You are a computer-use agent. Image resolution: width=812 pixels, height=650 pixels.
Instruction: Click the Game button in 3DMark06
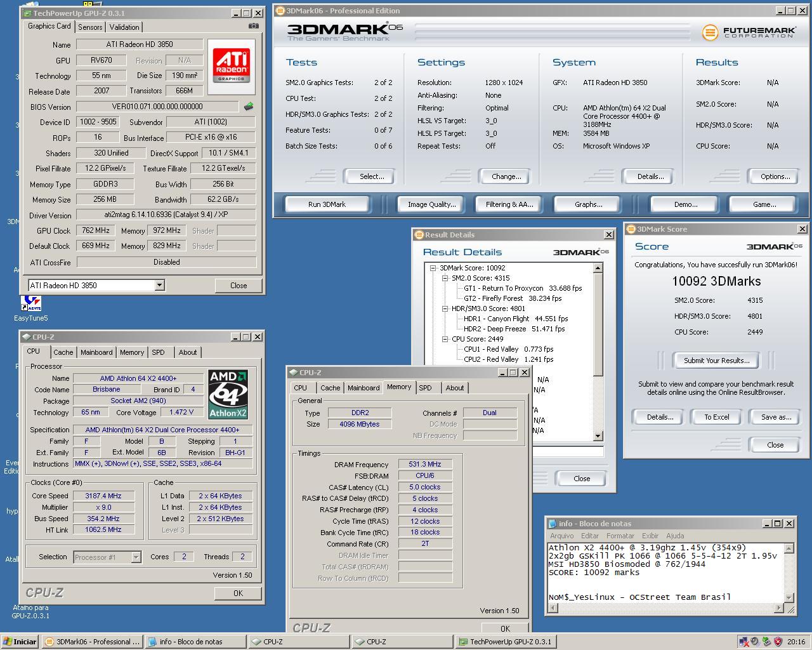pos(764,204)
